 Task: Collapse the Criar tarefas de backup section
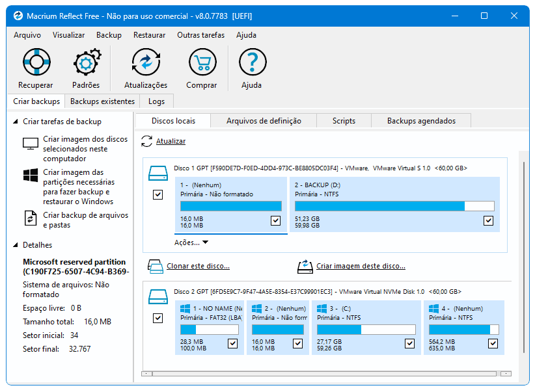tap(16, 122)
